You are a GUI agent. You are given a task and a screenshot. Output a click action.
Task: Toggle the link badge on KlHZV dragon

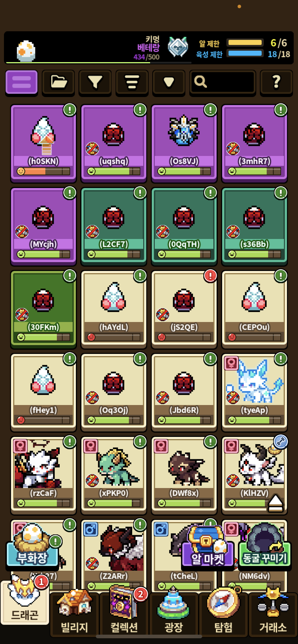click(281, 442)
